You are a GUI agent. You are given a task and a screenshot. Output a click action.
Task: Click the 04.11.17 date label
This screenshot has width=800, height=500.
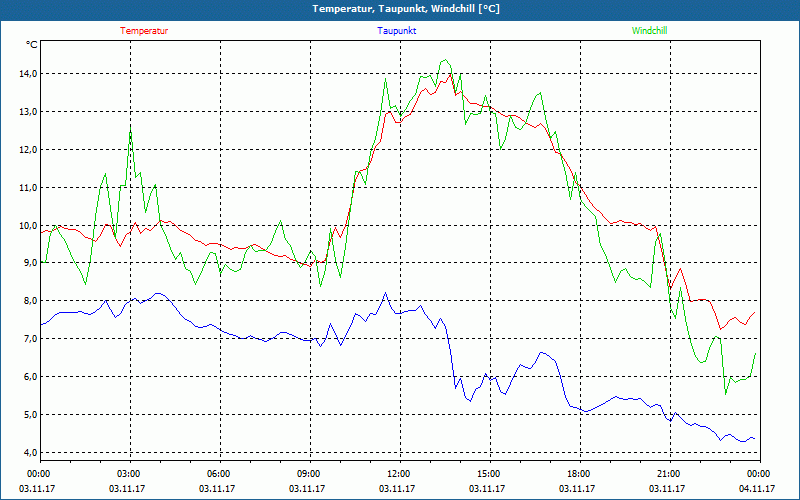click(x=757, y=488)
